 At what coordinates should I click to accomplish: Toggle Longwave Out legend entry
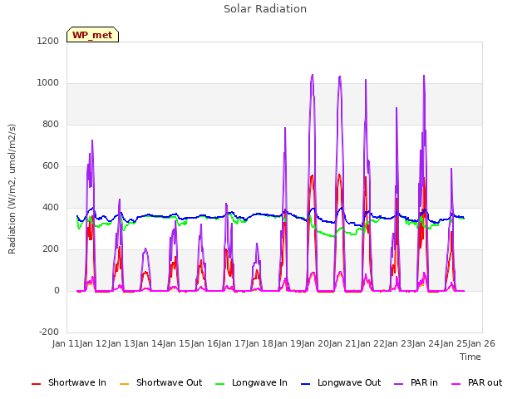[x=341, y=382]
